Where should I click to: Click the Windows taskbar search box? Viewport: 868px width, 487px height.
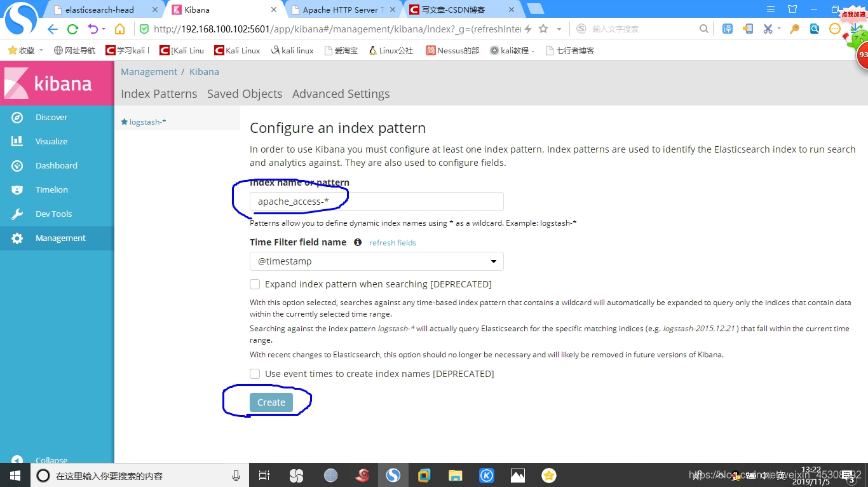tap(139, 476)
